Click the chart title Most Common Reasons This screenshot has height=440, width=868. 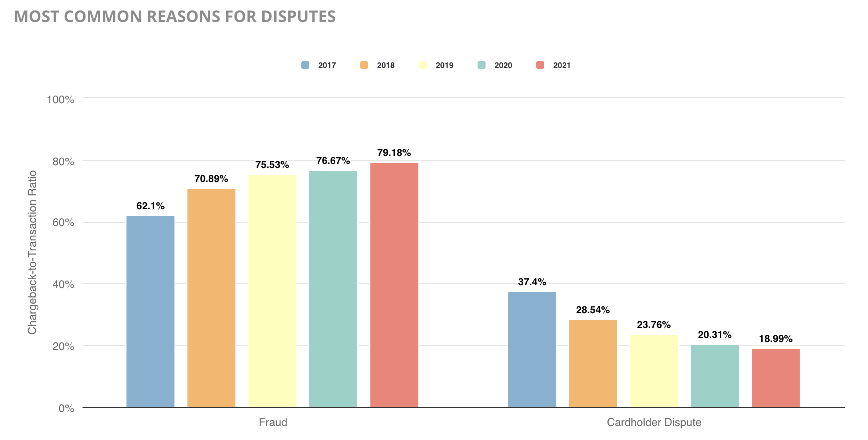coord(175,16)
